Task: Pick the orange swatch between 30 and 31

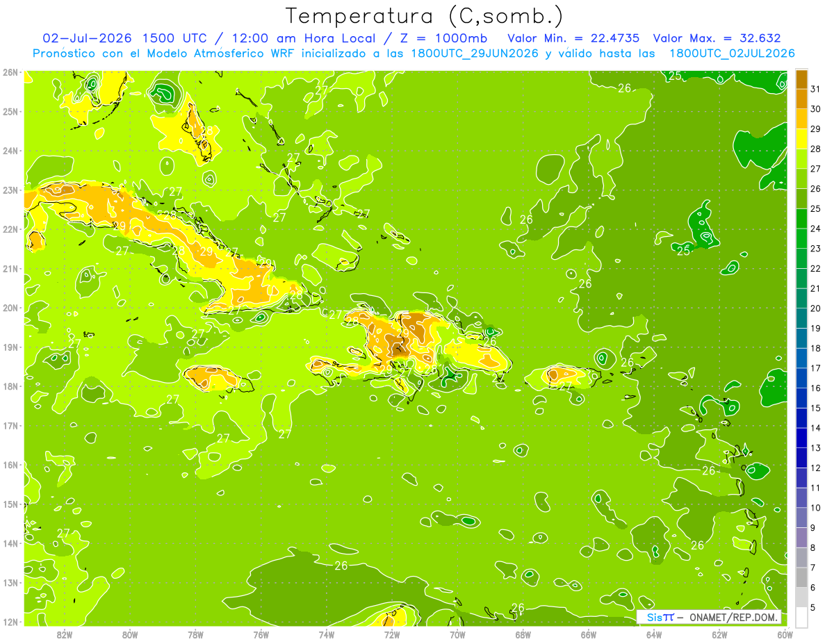Action: coord(801,99)
